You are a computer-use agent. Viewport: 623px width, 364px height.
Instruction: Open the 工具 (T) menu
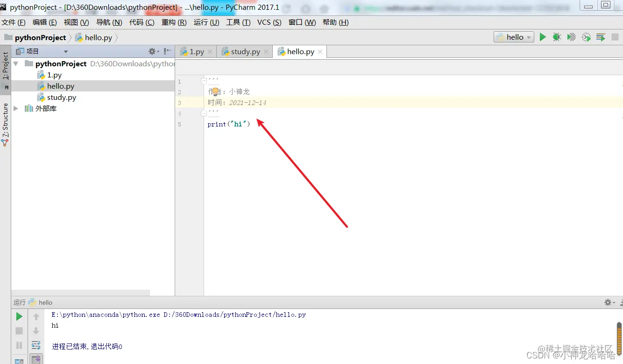point(238,22)
